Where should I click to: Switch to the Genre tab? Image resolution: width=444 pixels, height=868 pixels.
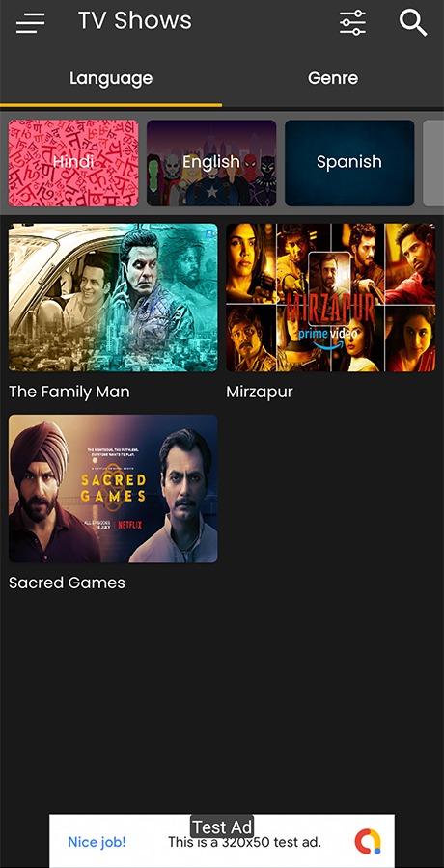[x=333, y=78]
